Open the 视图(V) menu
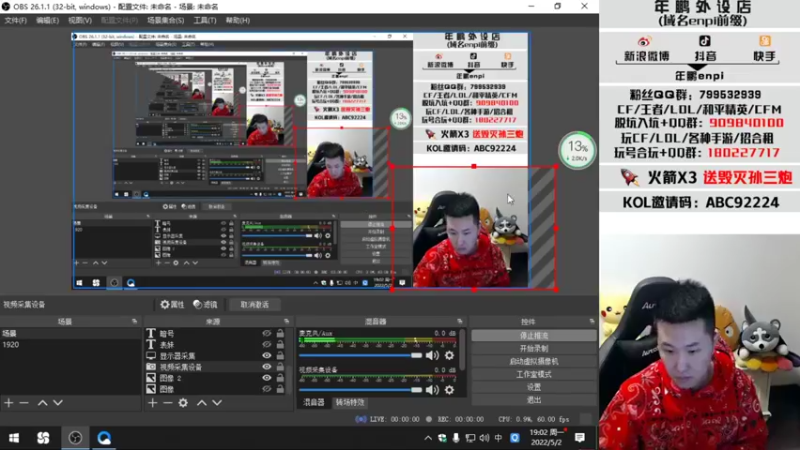800x450 pixels. (80, 20)
